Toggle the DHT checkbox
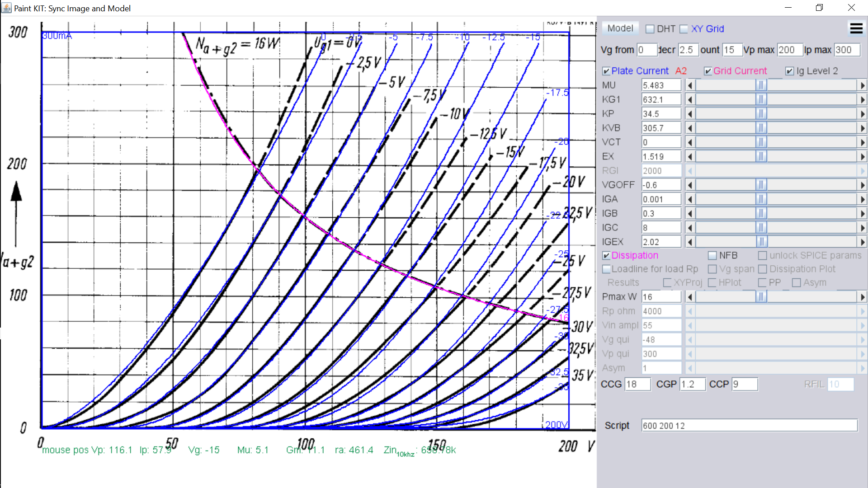Screen dimensions: 868x488 [650, 29]
